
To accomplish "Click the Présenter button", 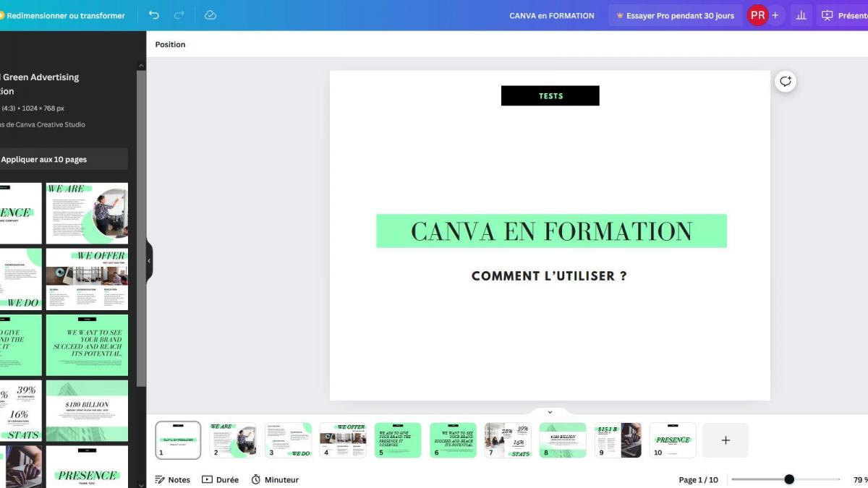I will [843, 15].
